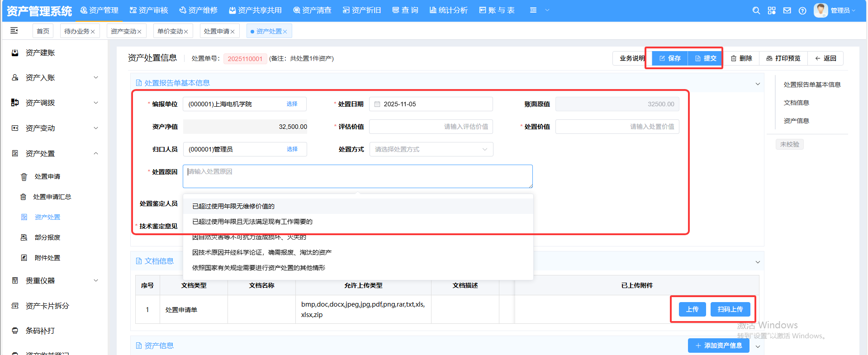The image size is (868, 355).
Task: Open the 处置方式 dropdown
Action: coord(431,149)
